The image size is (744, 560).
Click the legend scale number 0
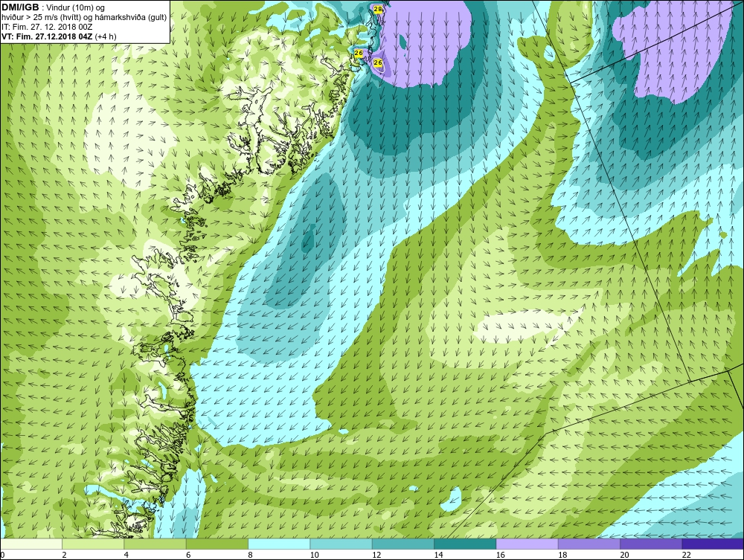tap(2, 555)
